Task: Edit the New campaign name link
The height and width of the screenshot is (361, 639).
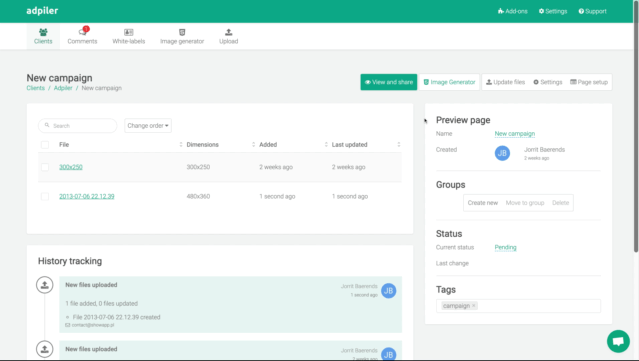Action: point(515,134)
